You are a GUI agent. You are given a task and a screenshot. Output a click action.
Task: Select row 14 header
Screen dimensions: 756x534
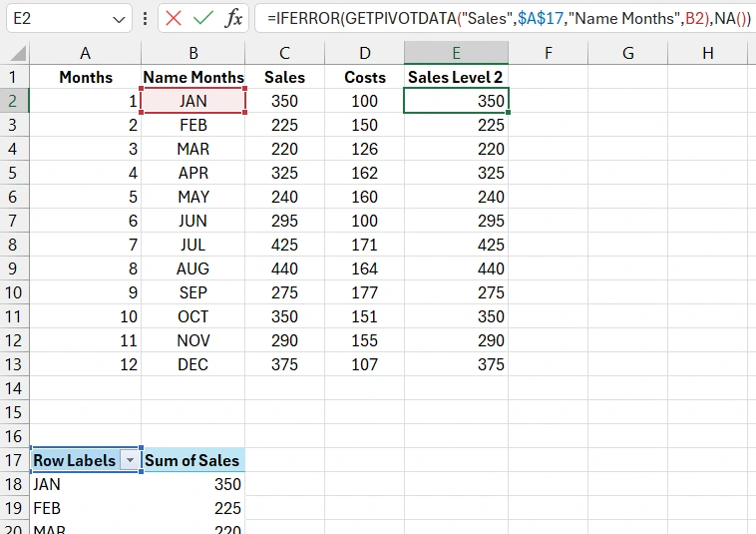pyautogui.click(x=14, y=388)
